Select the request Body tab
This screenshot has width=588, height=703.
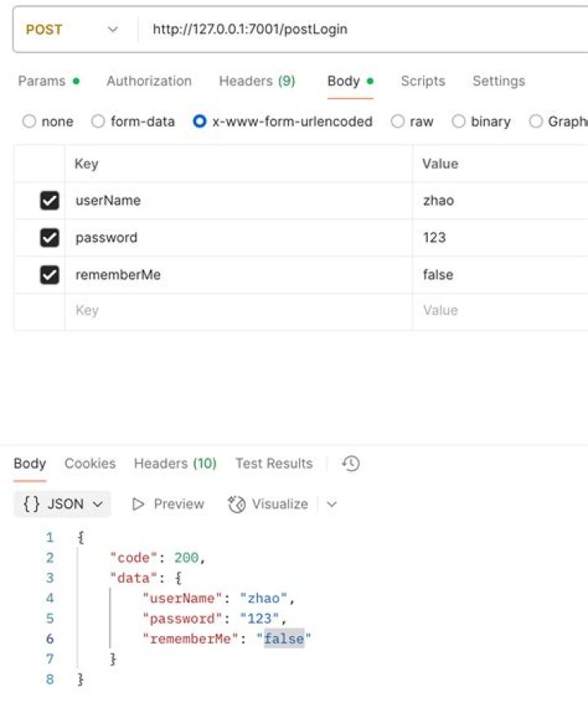(350, 81)
